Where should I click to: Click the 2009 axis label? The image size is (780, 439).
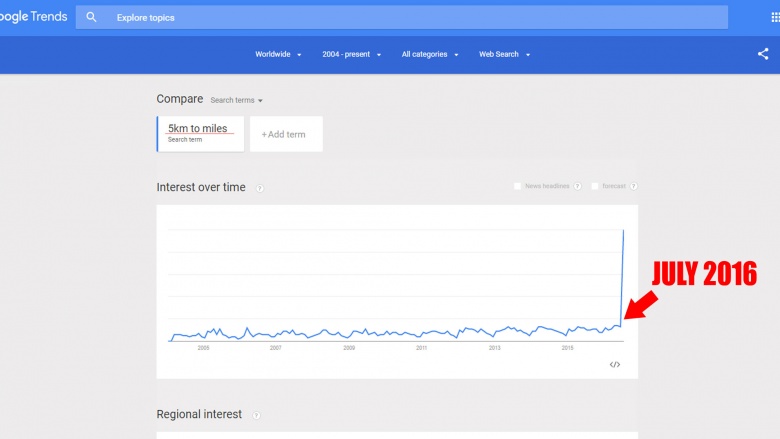click(349, 348)
